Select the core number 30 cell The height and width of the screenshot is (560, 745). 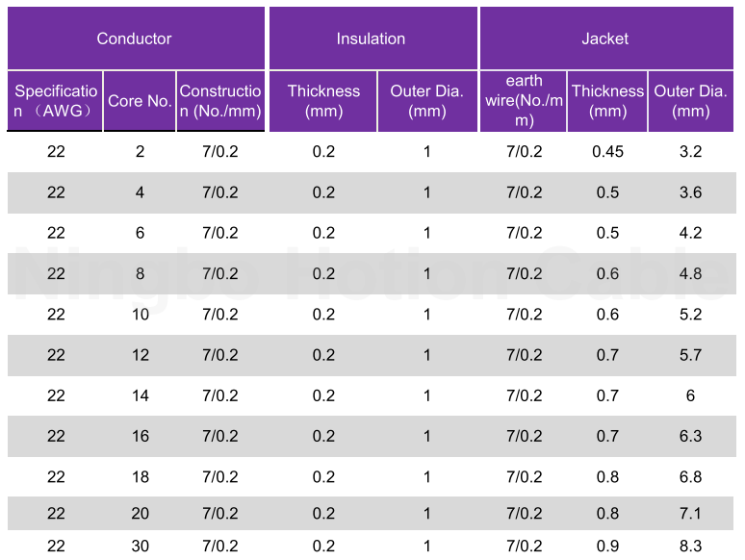coord(141,546)
